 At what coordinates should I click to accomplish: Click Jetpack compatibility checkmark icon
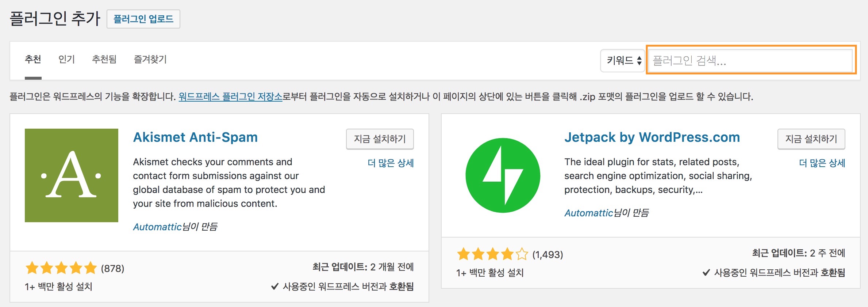pyautogui.click(x=706, y=272)
